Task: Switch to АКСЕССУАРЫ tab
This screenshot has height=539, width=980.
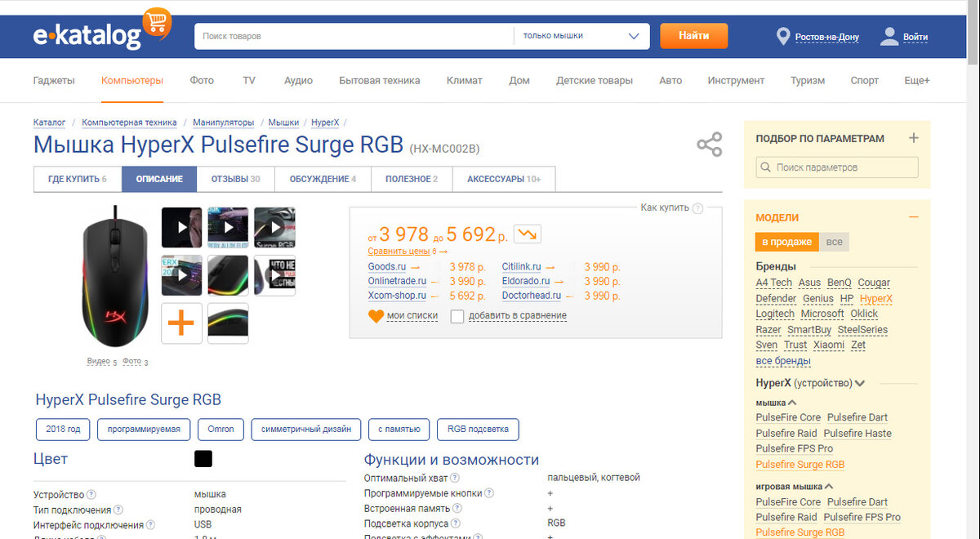Action: (x=503, y=179)
